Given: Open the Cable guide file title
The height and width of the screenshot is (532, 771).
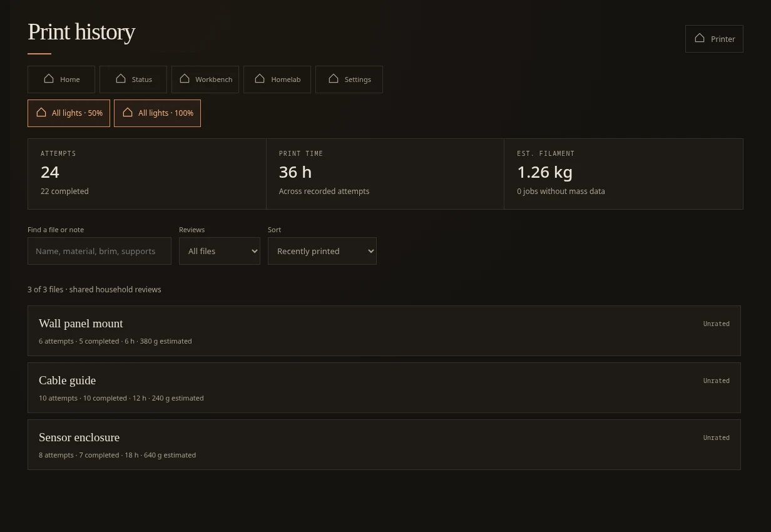Looking at the screenshot, I should pyautogui.click(x=67, y=381).
